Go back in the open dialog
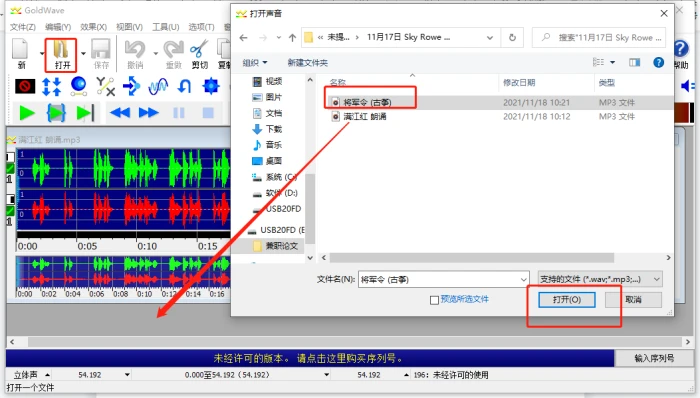The width and height of the screenshot is (700, 398). click(243, 37)
